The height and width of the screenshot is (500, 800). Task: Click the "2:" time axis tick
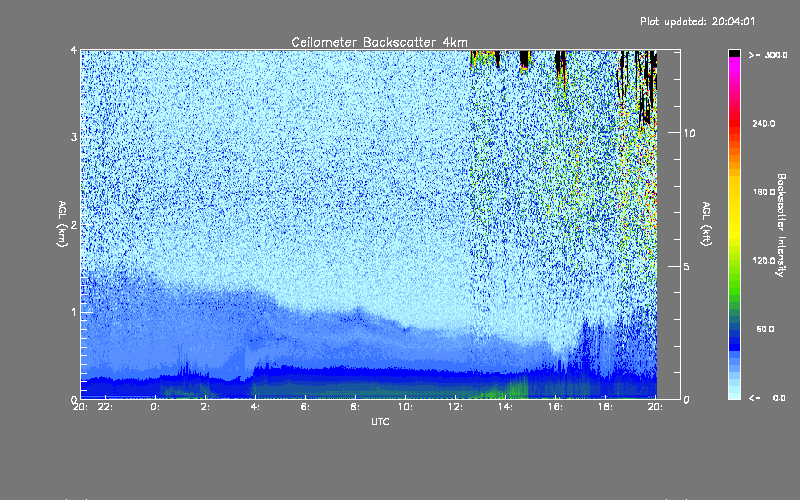pos(205,407)
